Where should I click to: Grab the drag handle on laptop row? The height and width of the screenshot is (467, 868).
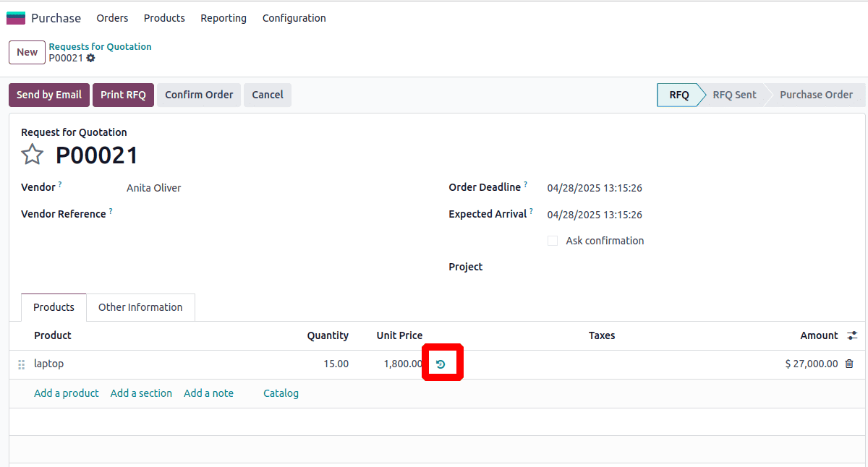[x=21, y=364]
